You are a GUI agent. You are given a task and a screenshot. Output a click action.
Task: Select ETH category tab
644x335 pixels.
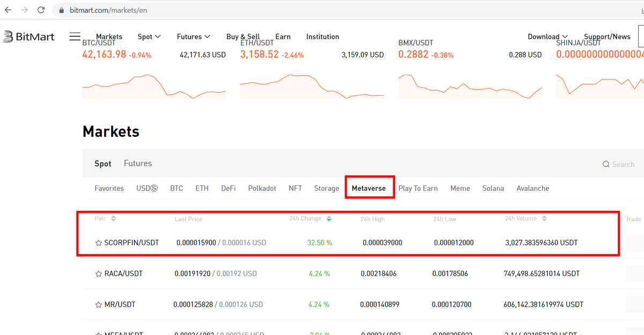click(202, 188)
